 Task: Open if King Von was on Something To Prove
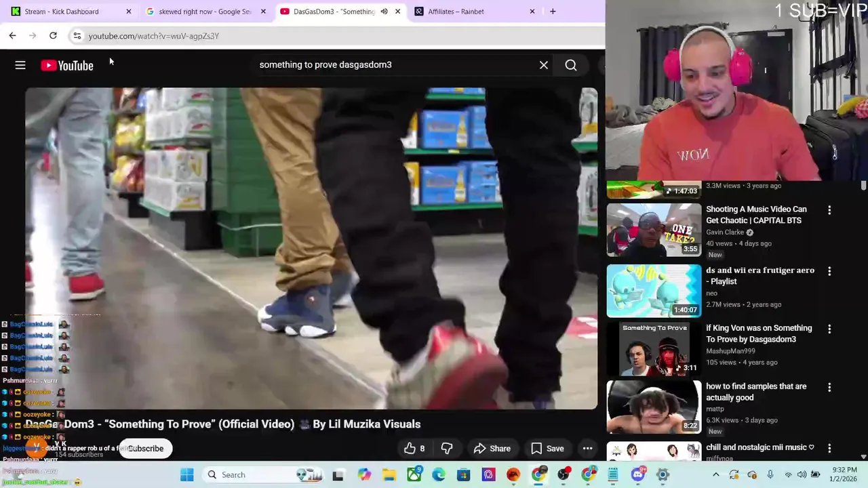(759, 333)
